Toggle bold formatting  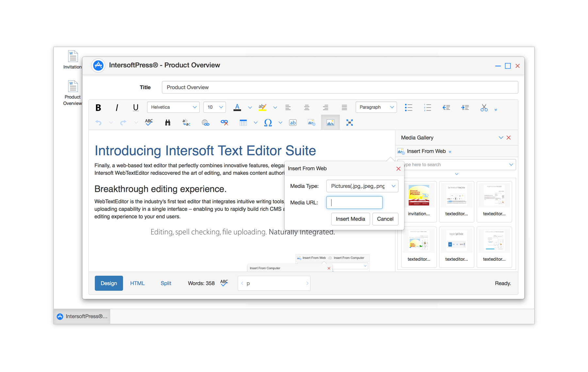pos(98,107)
